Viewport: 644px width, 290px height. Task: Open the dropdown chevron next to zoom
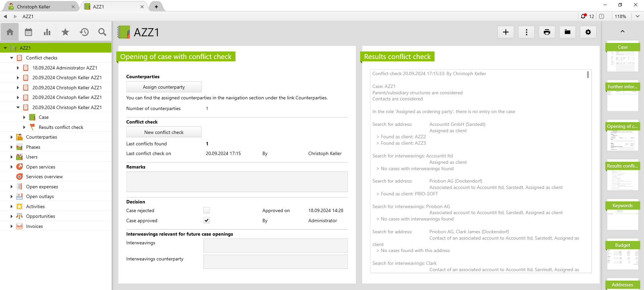pyautogui.click(x=637, y=16)
